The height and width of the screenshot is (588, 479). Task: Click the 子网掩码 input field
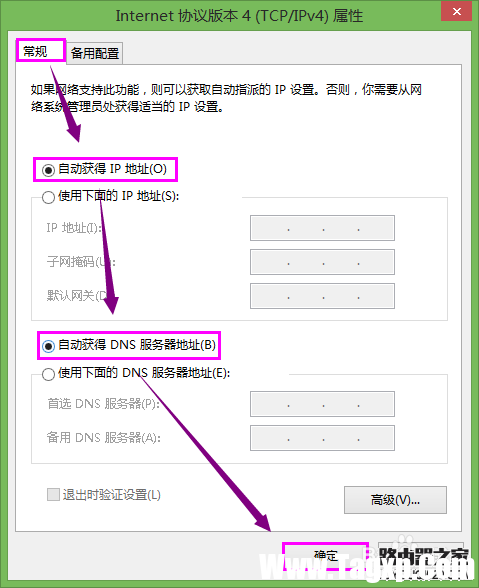coord(322,262)
